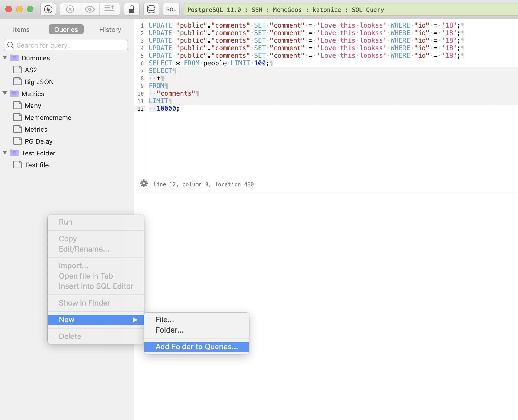
Task: Choose Add Folder to Queries option
Action: tap(196, 347)
